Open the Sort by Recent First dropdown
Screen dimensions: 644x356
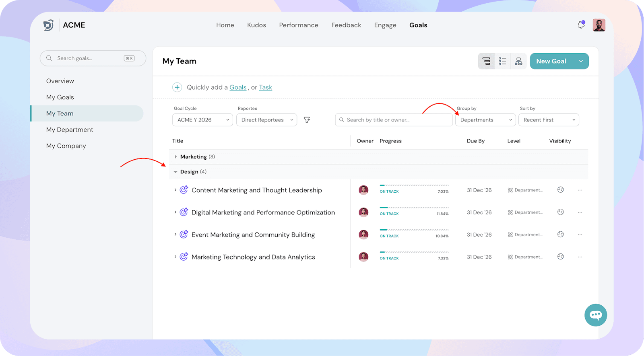click(x=549, y=120)
